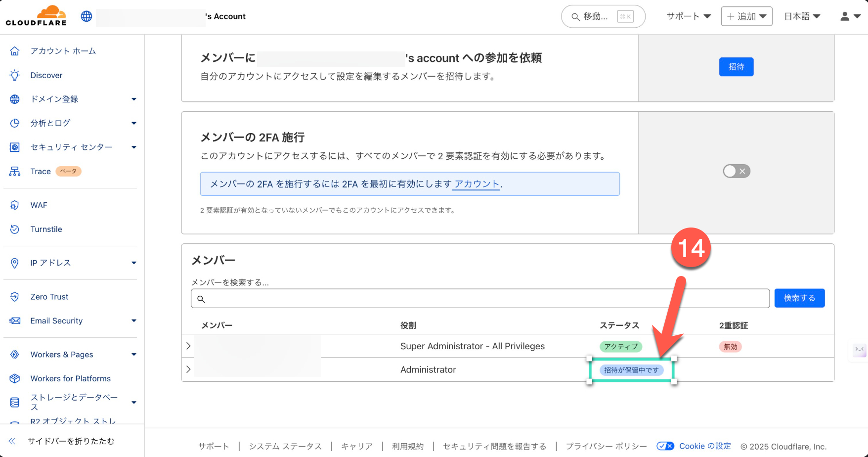868x457 pixels.
Task: Click the globe icon beside account name
Action: click(87, 16)
